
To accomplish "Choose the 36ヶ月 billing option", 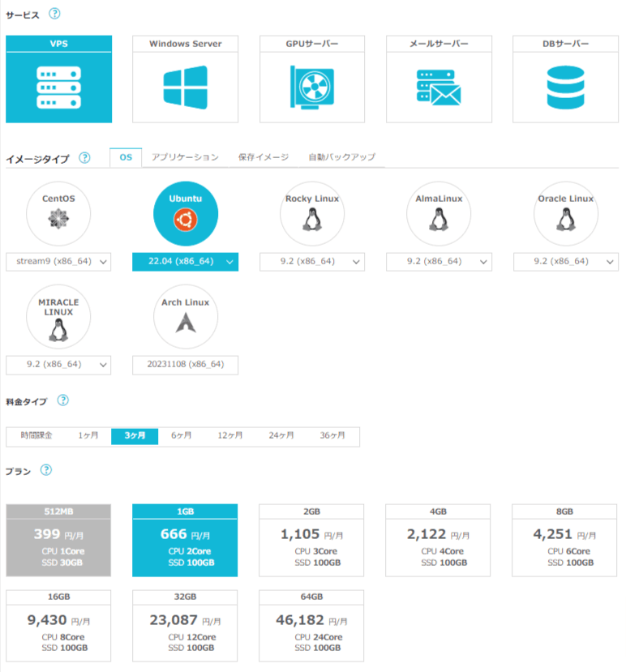I will (332, 436).
